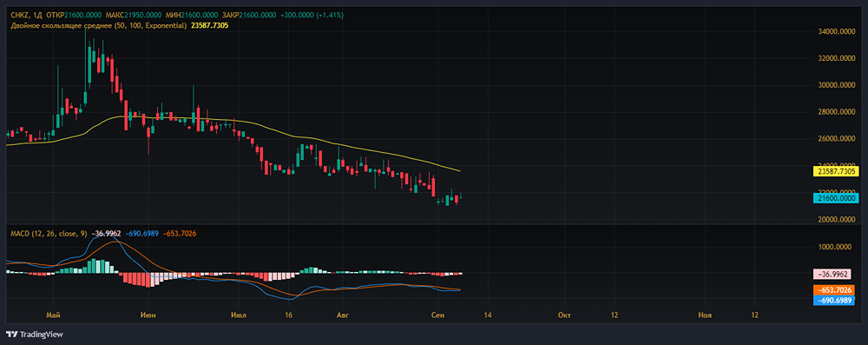868x345 pixels.
Task: Click the 28000.0000 price scale level
Action: [x=837, y=112]
